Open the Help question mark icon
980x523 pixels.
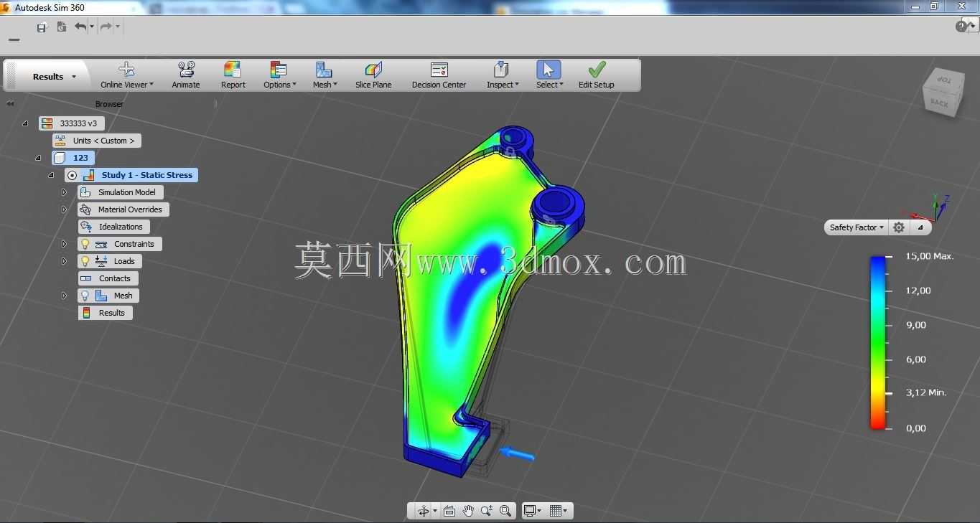click(x=962, y=27)
